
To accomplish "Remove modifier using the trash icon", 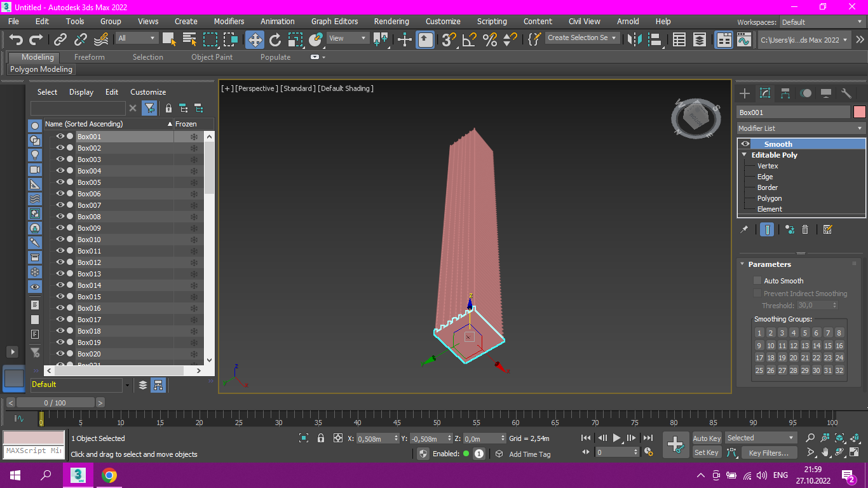I will coord(805,230).
